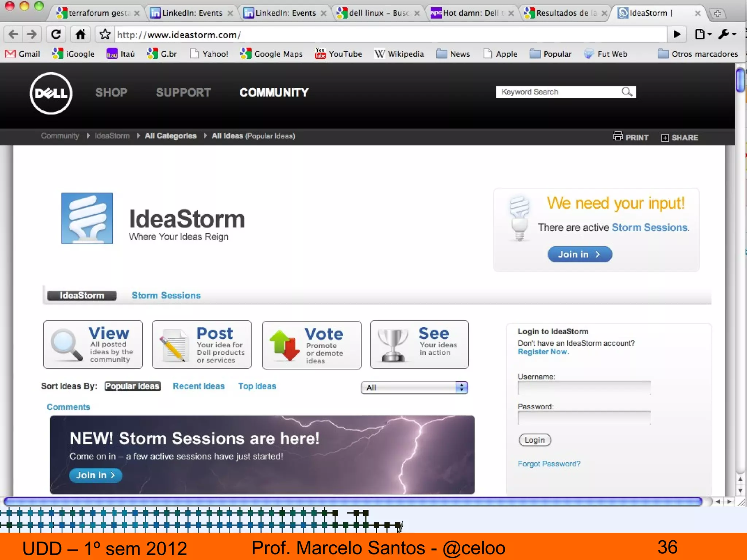Click the Login button
This screenshot has width=747, height=560.
coord(534,440)
